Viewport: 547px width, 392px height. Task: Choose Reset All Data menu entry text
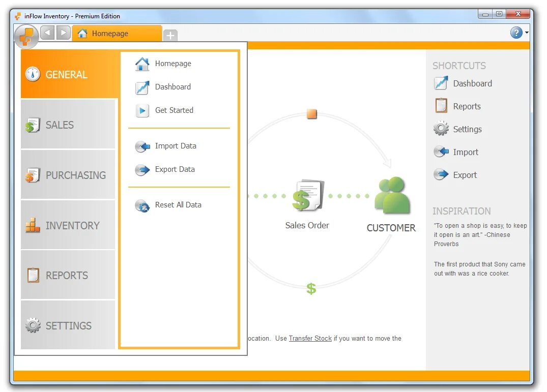tap(178, 205)
